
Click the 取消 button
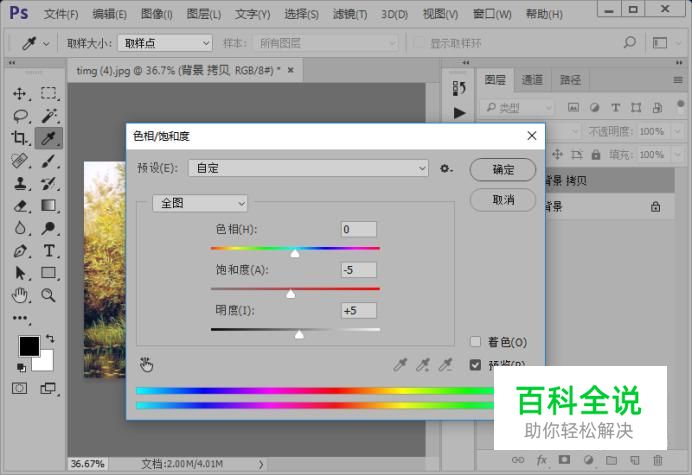[503, 200]
